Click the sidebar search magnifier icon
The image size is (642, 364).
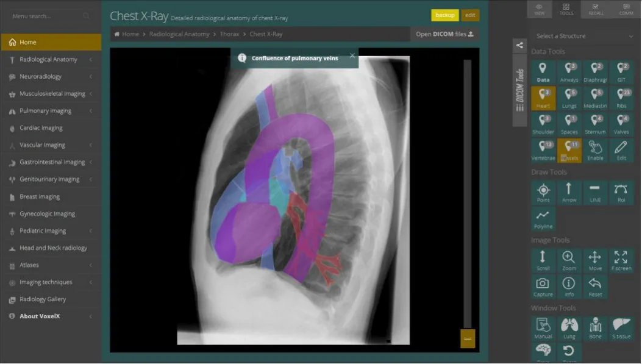tap(86, 16)
